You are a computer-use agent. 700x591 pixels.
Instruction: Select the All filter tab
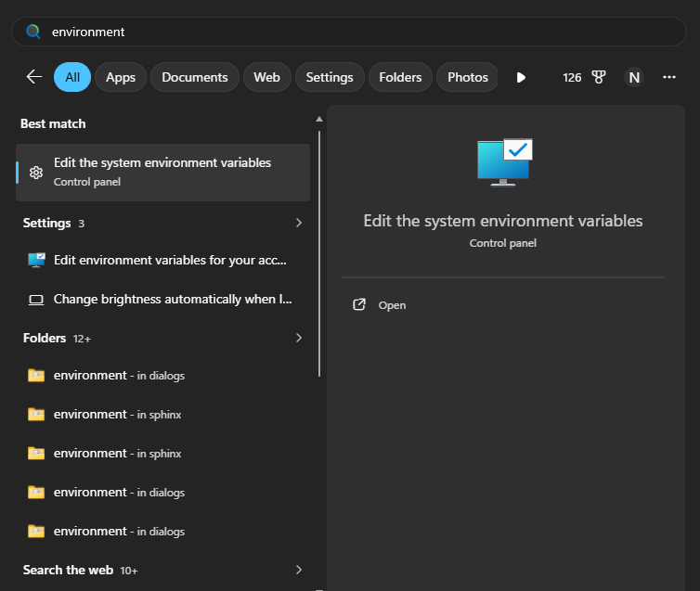point(72,77)
